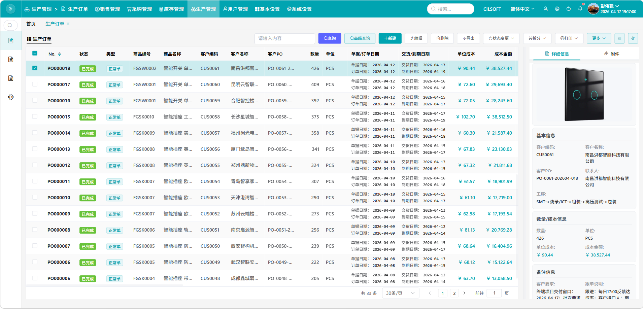Viewport: 644px width, 309px height.
Task: Click the power logout icon in header
Action: (x=569, y=9)
